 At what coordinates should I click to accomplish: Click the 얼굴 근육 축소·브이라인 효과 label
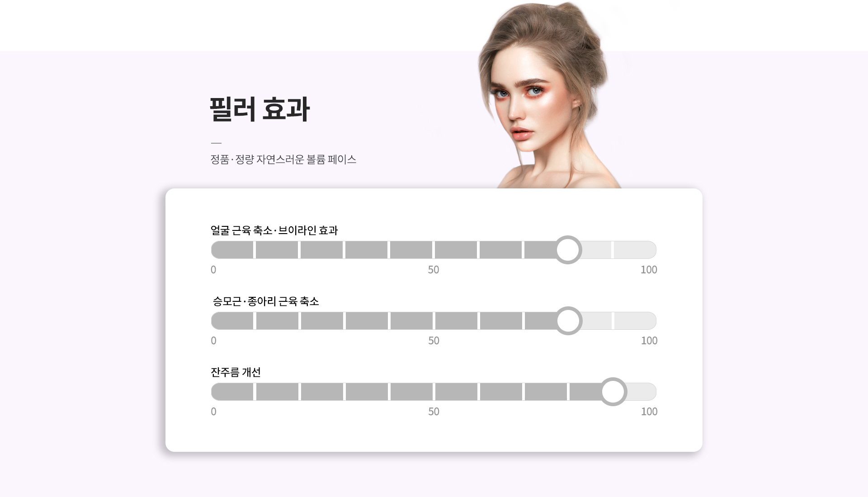[x=274, y=230]
